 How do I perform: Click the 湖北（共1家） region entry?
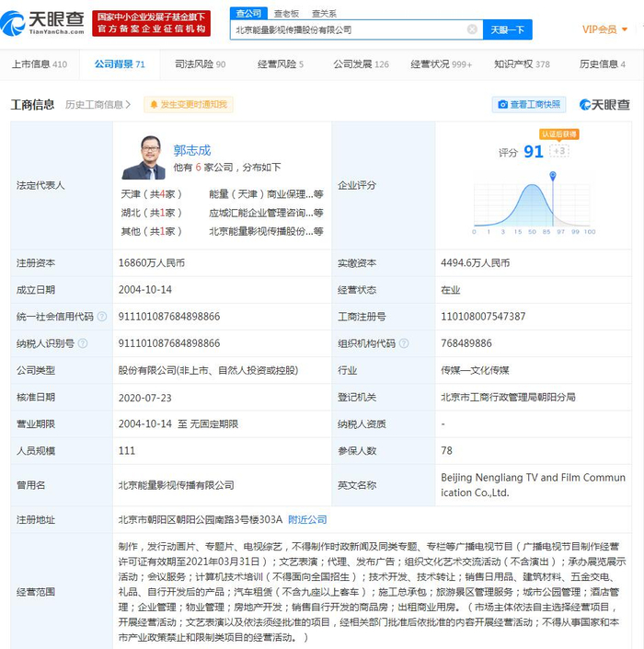point(152,213)
